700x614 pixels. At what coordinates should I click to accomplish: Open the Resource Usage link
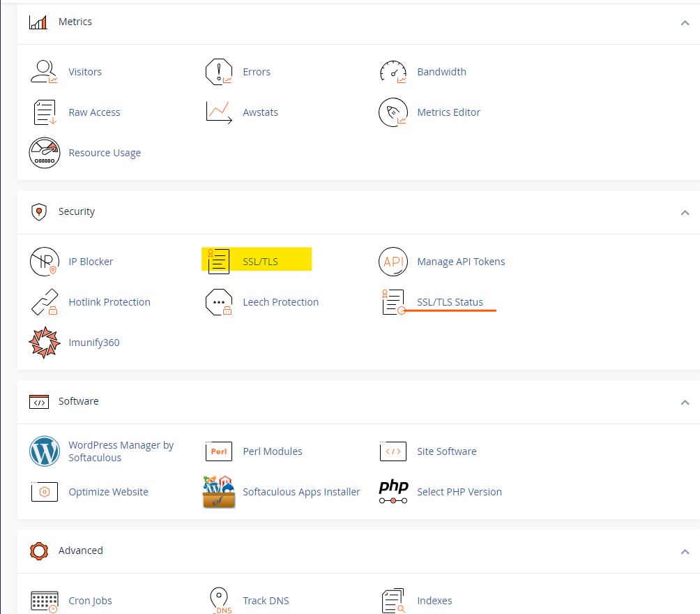click(x=105, y=153)
